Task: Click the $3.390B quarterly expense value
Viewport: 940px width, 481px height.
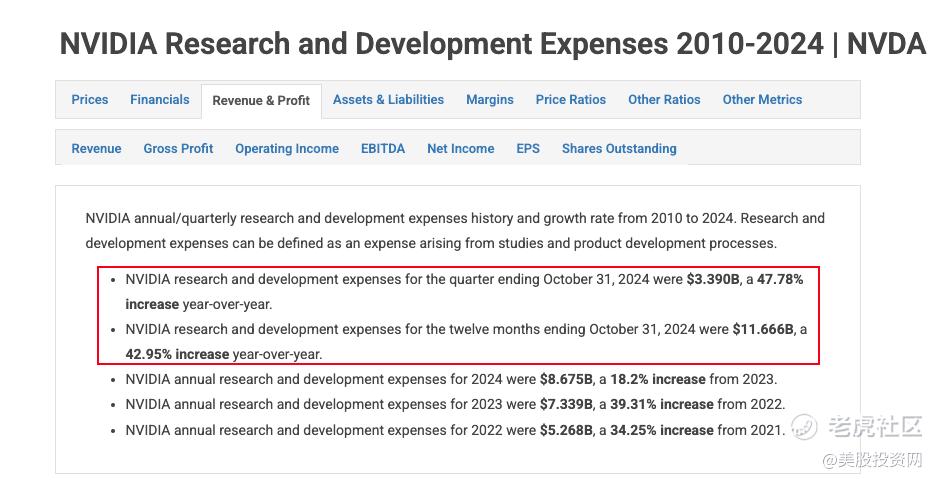Action: click(x=713, y=279)
